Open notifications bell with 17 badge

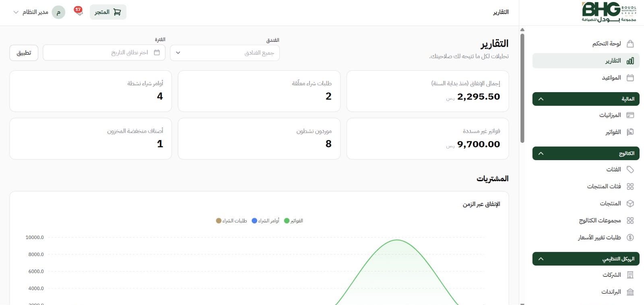(78, 11)
